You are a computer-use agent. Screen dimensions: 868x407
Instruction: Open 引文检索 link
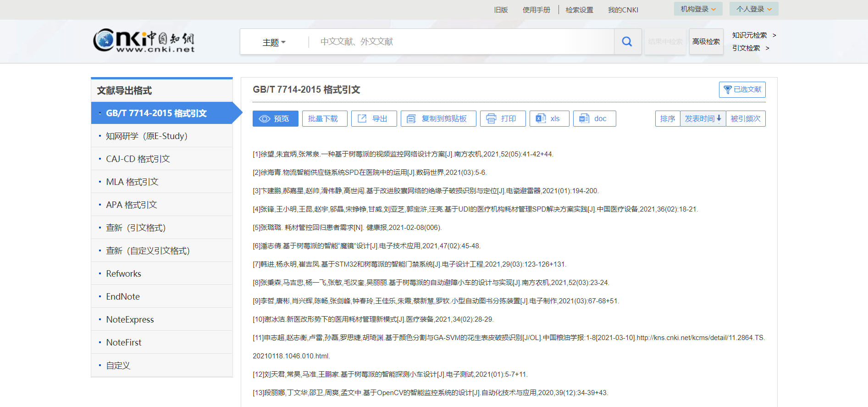[751, 48]
